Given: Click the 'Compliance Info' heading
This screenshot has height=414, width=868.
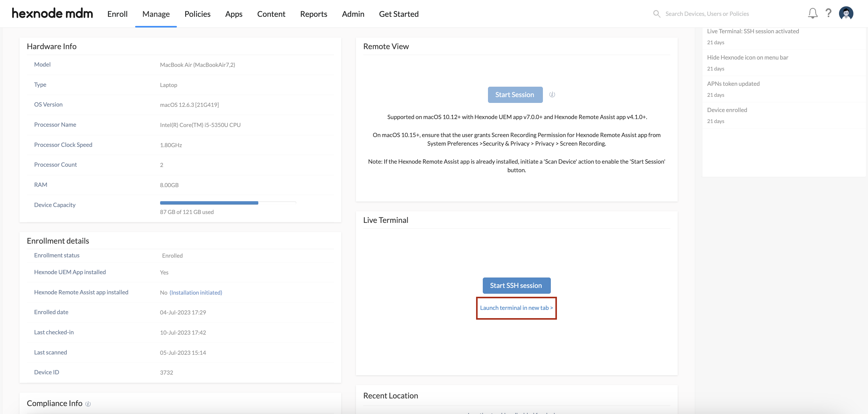Looking at the screenshot, I should 55,404.
